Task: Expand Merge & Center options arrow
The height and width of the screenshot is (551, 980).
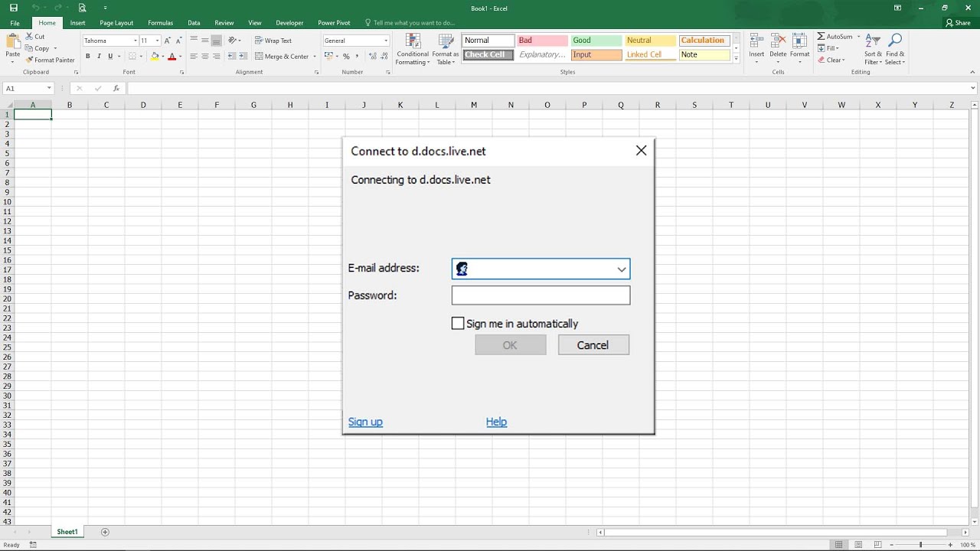Action: [315, 57]
